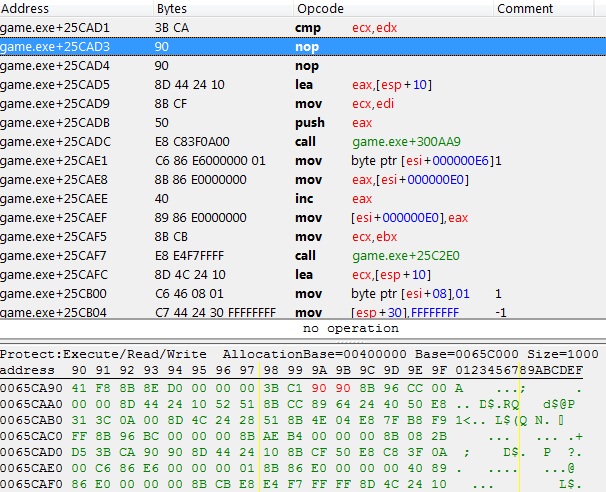Select mov ecx,ebx row at 25CAF5
This screenshot has width=606, height=492.
point(303,236)
